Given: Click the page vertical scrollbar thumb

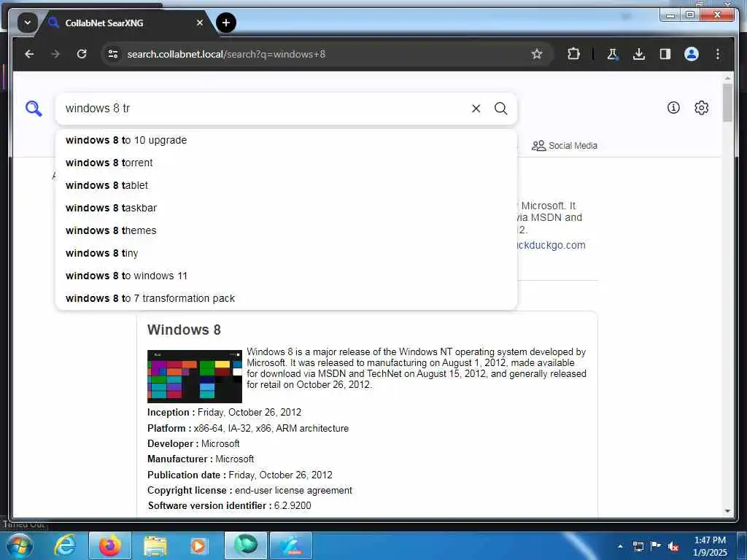Looking at the screenshot, I should click(727, 102).
